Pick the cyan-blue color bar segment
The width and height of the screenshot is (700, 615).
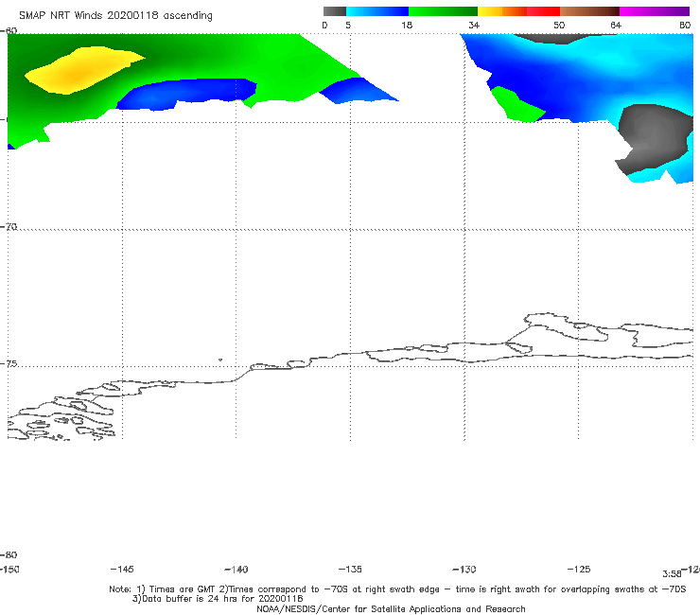(377, 11)
